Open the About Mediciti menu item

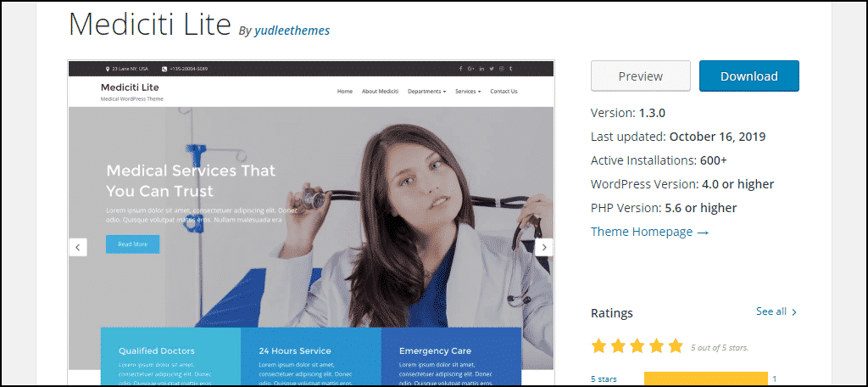(381, 92)
